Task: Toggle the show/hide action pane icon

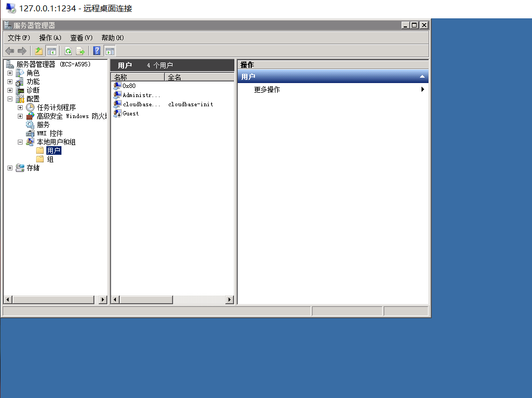Action: click(110, 51)
